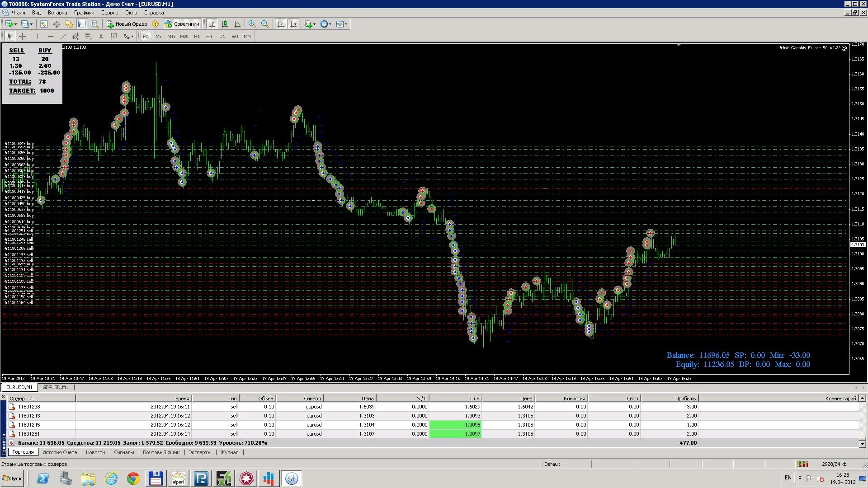Select the H4 timeframe
Image resolution: width=868 pixels, height=488 pixels.
[x=209, y=36]
